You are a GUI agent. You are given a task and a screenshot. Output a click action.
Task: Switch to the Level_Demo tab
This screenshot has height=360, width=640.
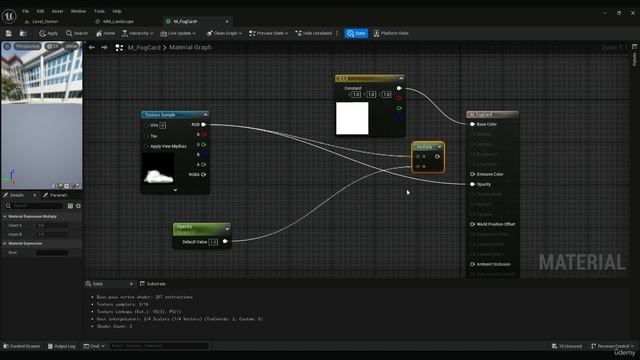(x=45, y=22)
